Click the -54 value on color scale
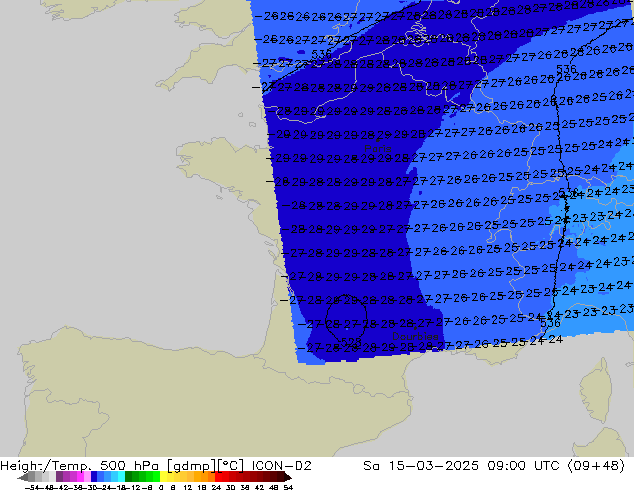This screenshot has height=490, width=634. coord(32,487)
